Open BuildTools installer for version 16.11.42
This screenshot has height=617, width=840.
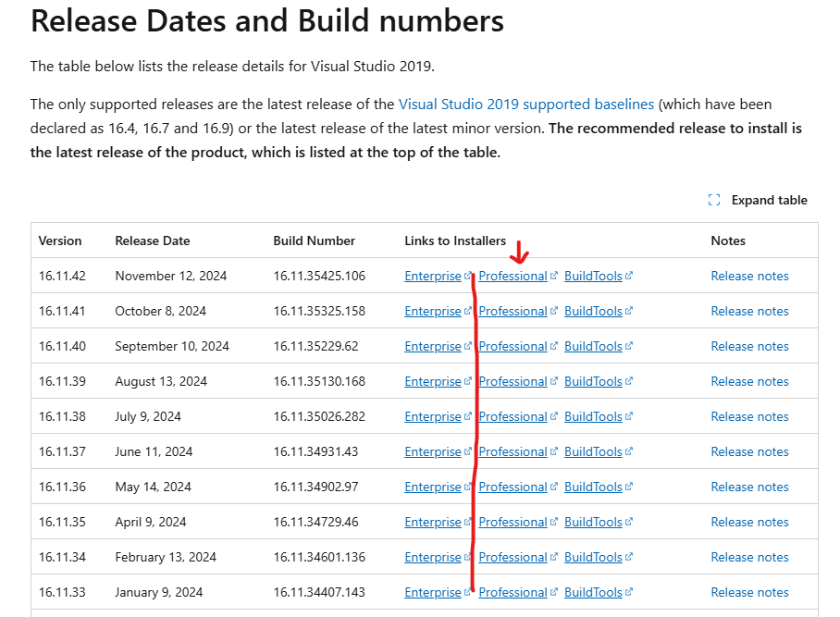pos(593,276)
